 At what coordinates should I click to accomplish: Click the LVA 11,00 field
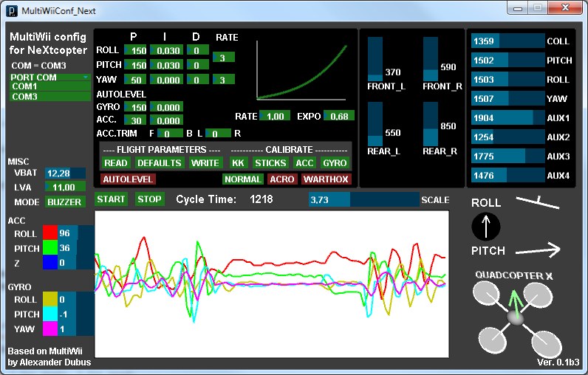(65, 187)
